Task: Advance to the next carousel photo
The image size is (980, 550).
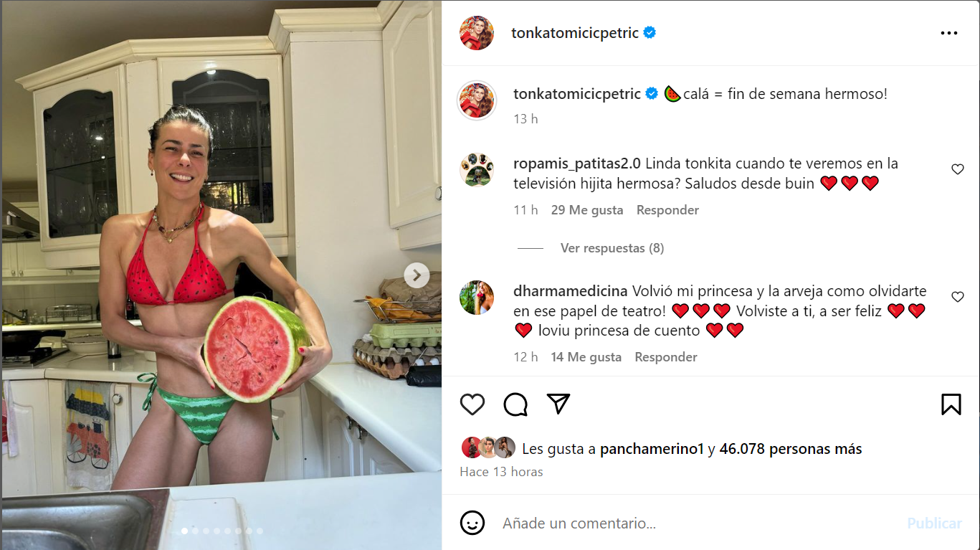Action: (x=417, y=275)
